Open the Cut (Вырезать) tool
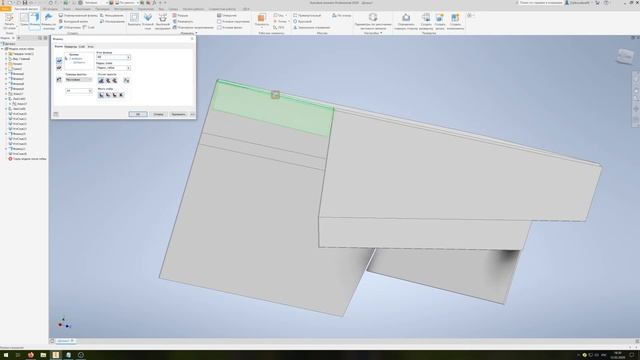Viewport: 640px width, 360px height. click(x=134, y=20)
